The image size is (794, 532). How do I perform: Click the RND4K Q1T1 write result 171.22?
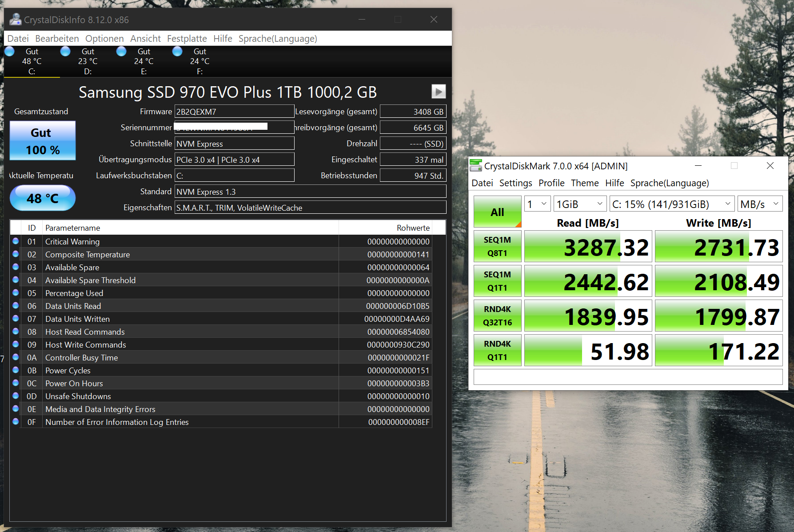point(719,350)
